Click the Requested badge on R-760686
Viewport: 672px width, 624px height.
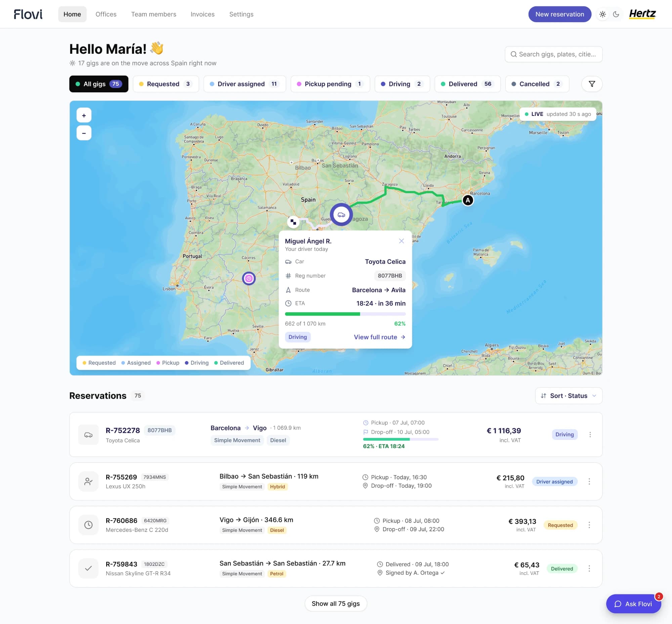560,525
